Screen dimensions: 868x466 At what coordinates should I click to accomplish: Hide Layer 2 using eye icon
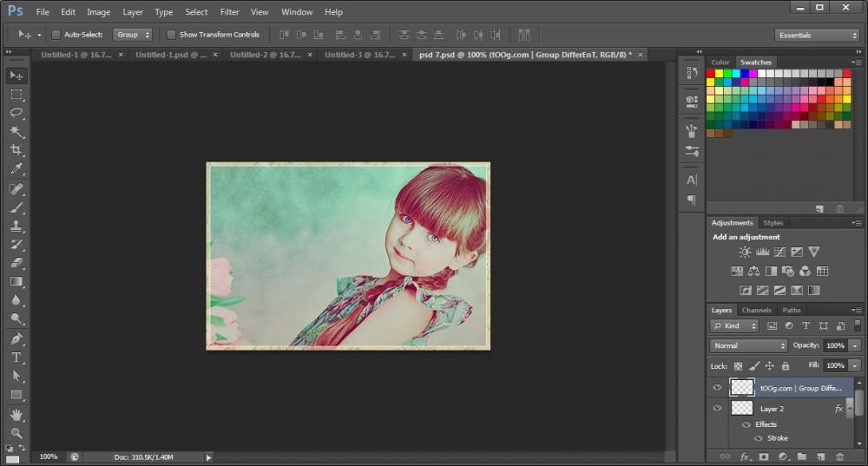[717, 408]
